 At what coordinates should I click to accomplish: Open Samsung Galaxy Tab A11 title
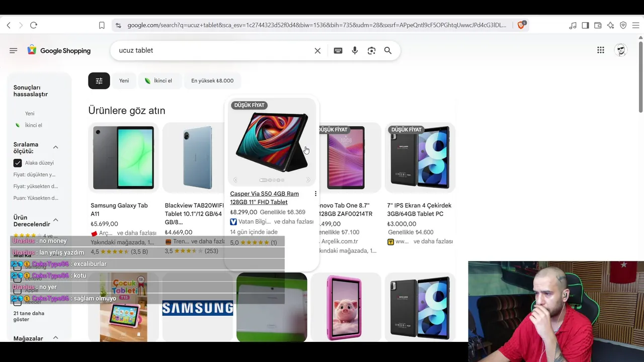[119, 210]
